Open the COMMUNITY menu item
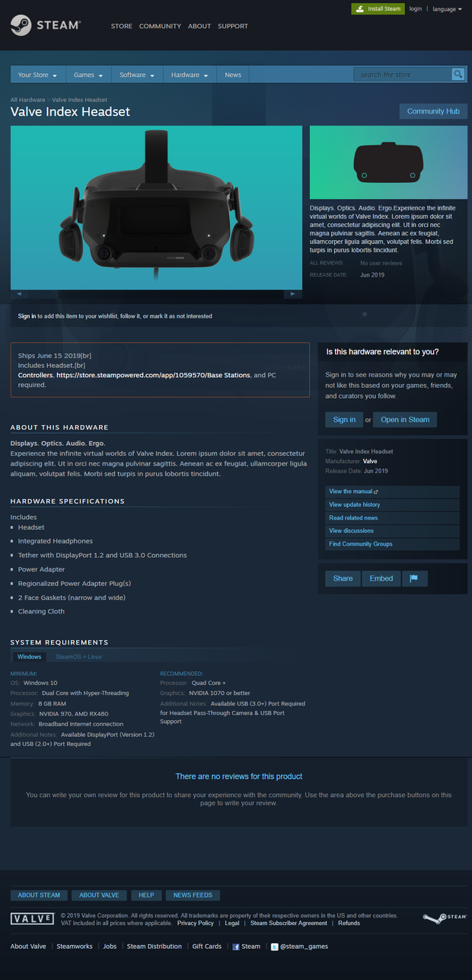 pyautogui.click(x=160, y=26)
